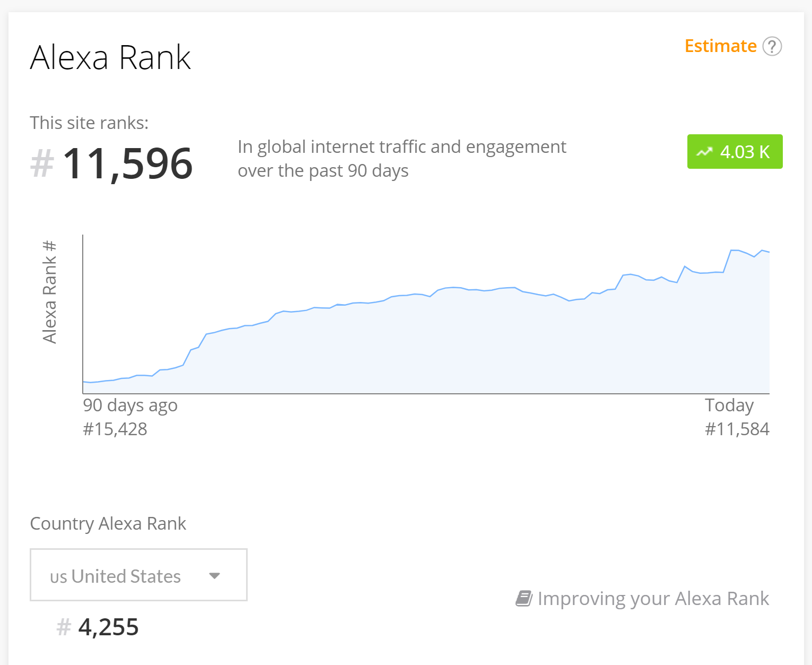Click the country rank value 4,255

click(108, 627)
